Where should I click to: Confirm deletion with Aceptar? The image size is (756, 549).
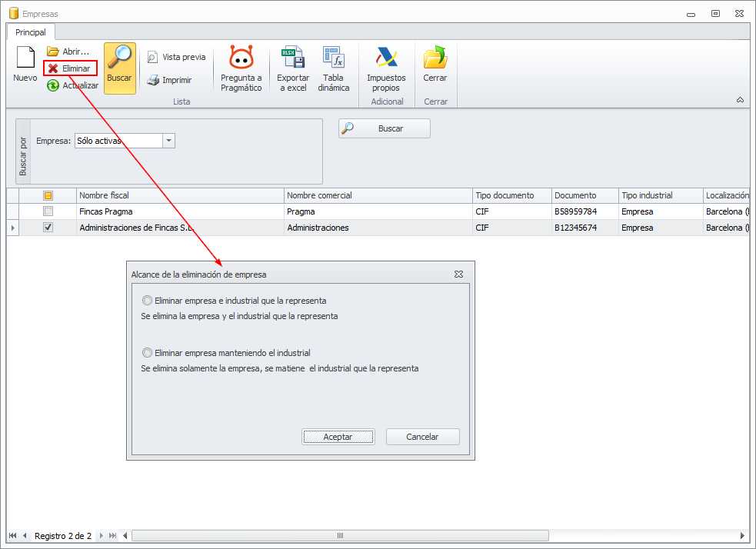point(338,437)
